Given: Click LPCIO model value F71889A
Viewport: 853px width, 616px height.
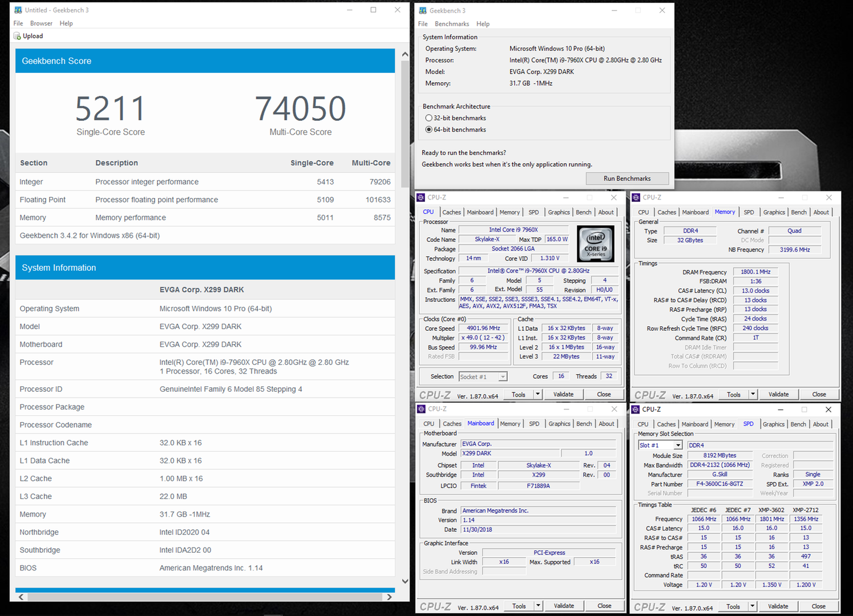Looking at the screenshot, I should pos(539,486).
